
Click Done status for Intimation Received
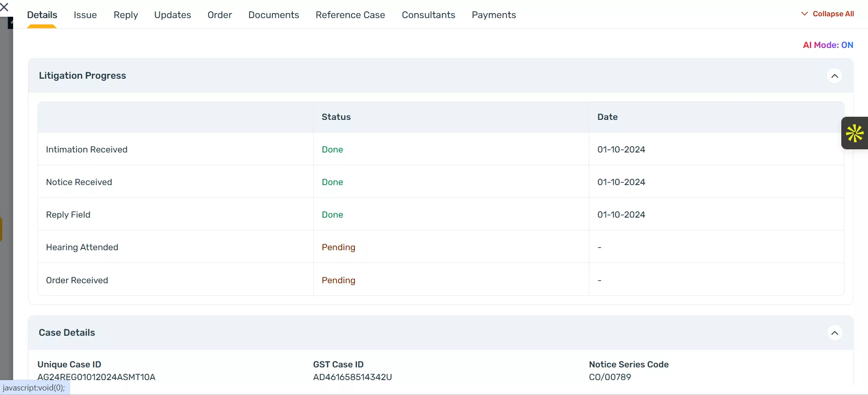click(x=332, y=150)
